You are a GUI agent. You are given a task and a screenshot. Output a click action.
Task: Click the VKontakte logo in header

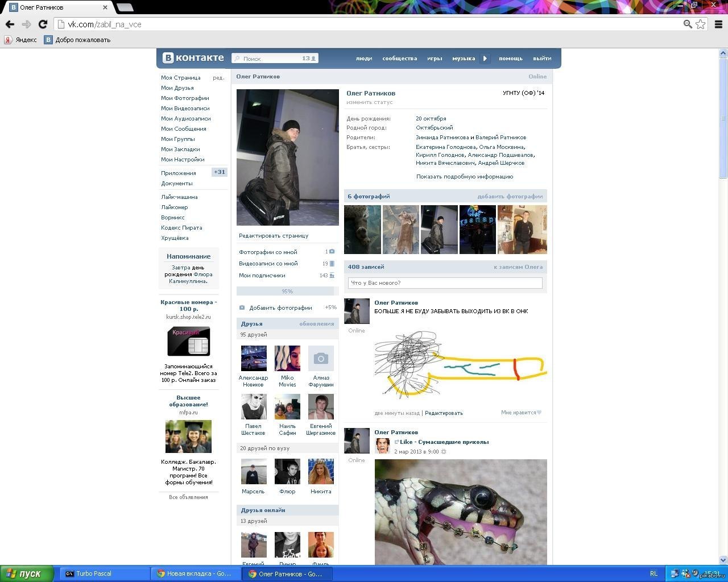point(193,58)
